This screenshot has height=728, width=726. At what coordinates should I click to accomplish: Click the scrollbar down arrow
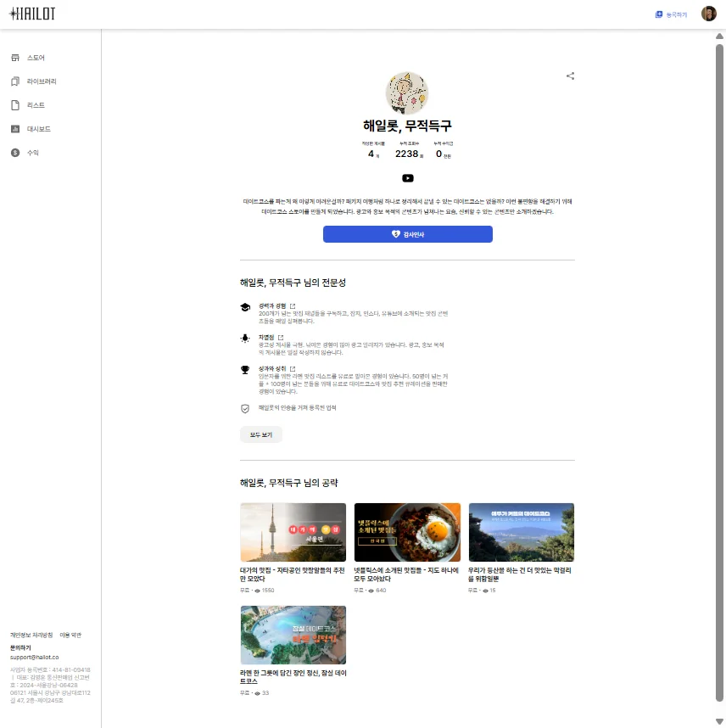point(720,722)
